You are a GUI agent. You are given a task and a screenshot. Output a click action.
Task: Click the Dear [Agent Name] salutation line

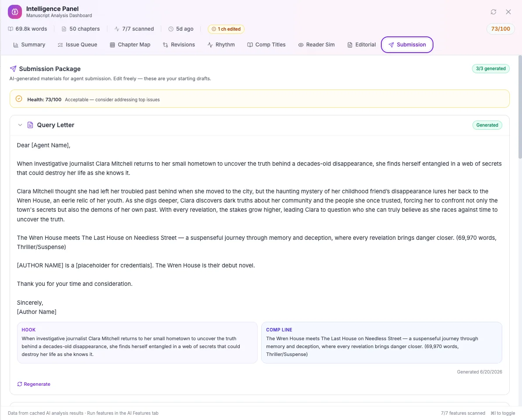[x=44, y=145]
